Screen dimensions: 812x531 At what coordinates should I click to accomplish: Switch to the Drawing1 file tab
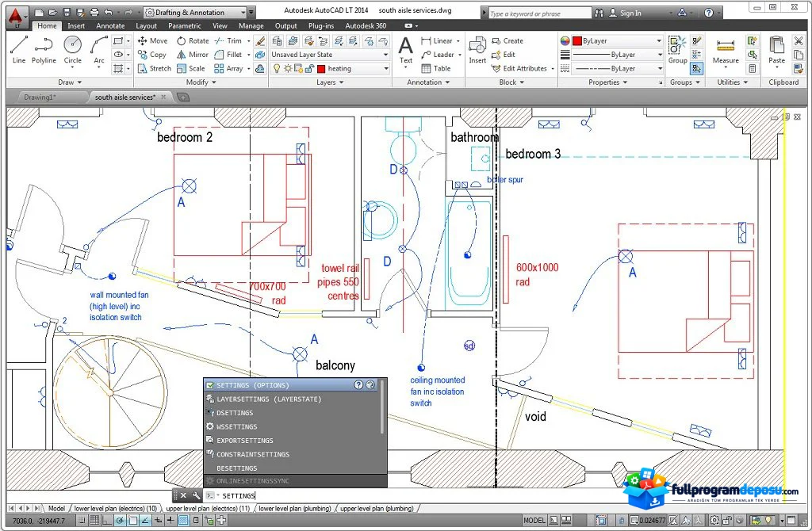pos(40,97)
